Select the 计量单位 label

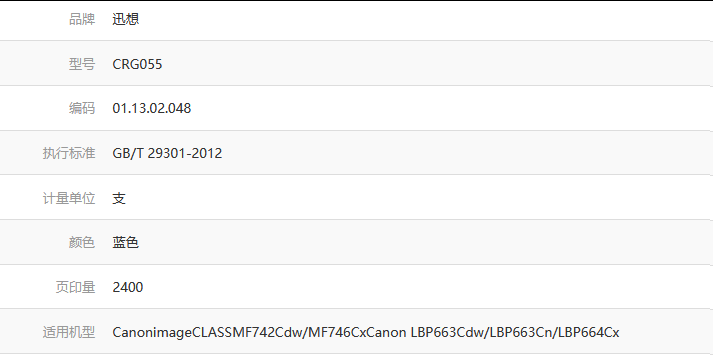[x=69, y=198]
